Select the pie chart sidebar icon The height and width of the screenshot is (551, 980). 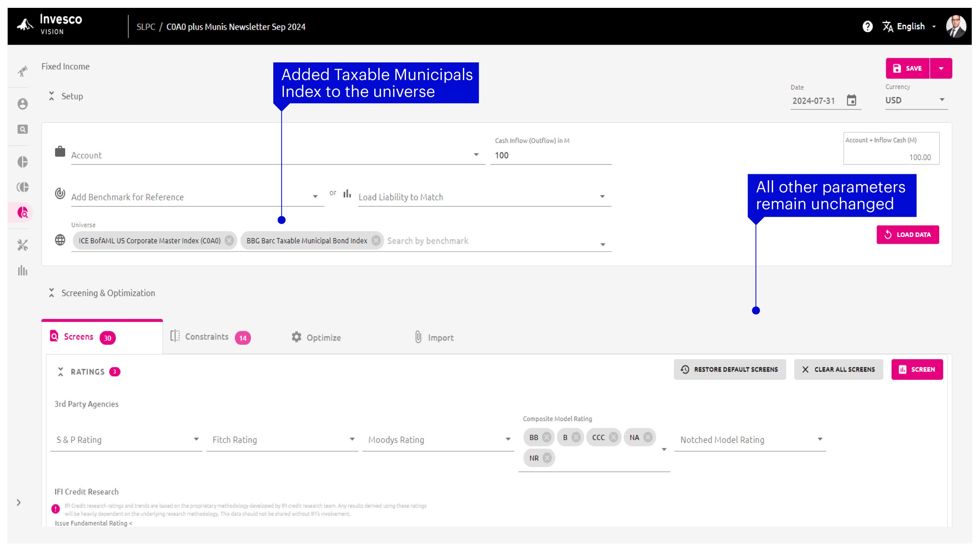point(22,162)
